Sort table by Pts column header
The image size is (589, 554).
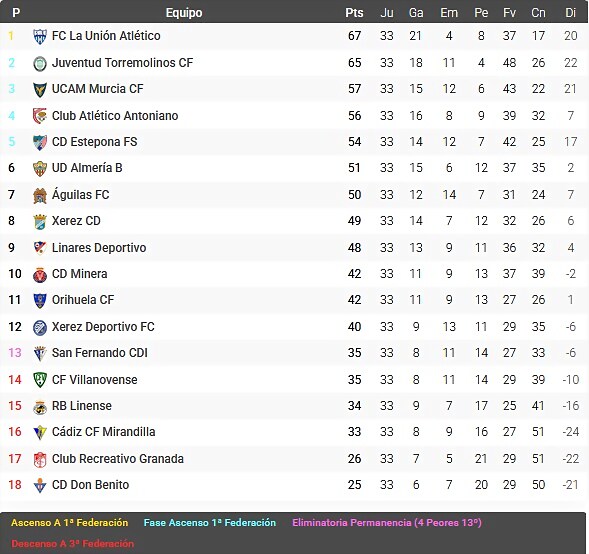(x=354, y=13)
